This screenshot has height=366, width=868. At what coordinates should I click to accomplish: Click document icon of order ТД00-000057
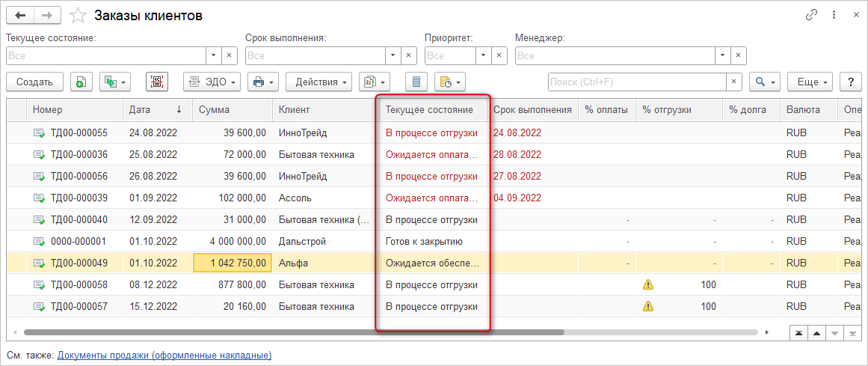point(40,307)
